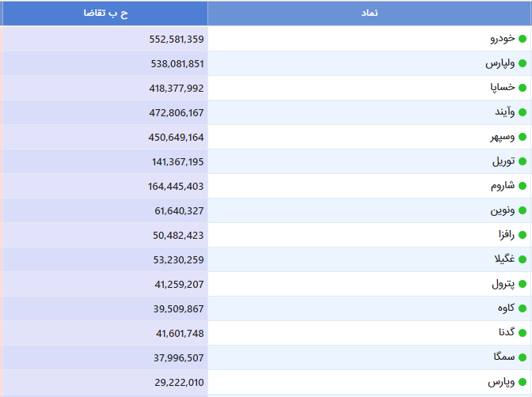532x397 pixels.
Task: Click the green status dot beside خودرو
Action: 522,39
